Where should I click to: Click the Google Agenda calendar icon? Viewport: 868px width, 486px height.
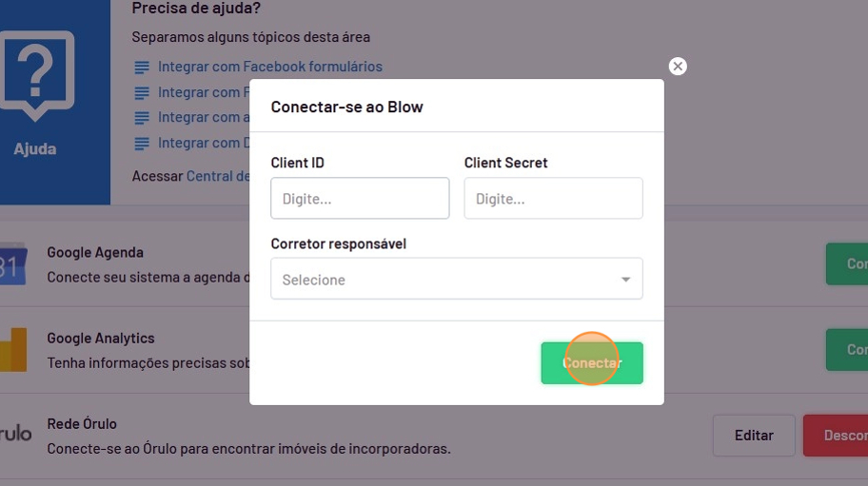click(11, 267)
